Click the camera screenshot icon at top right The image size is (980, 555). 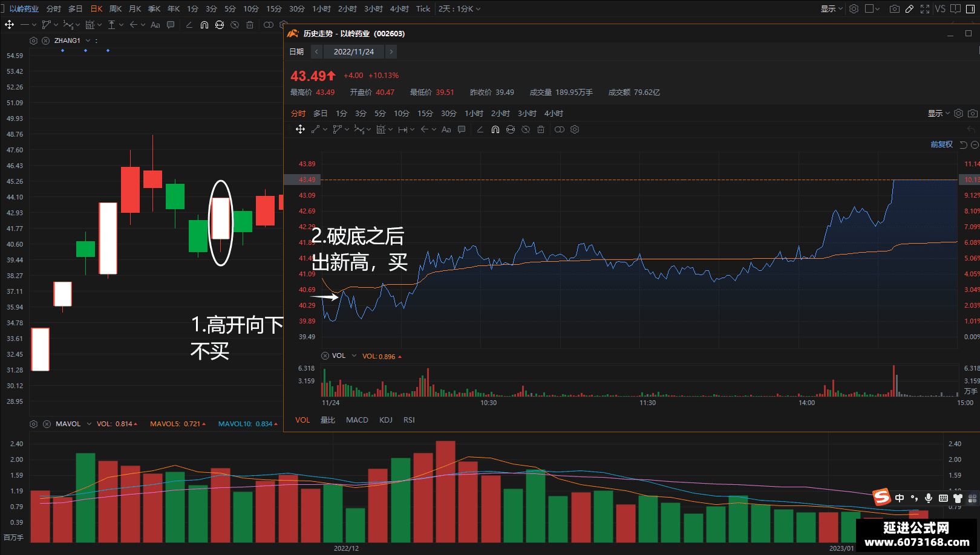[894, 9]
